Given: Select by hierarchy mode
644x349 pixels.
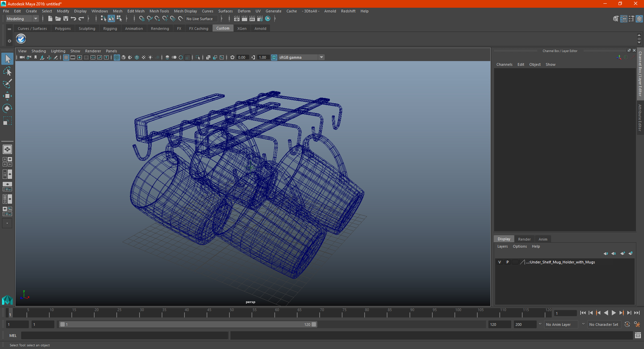Looking at the screenshot, I should click(x=103, y=19).
